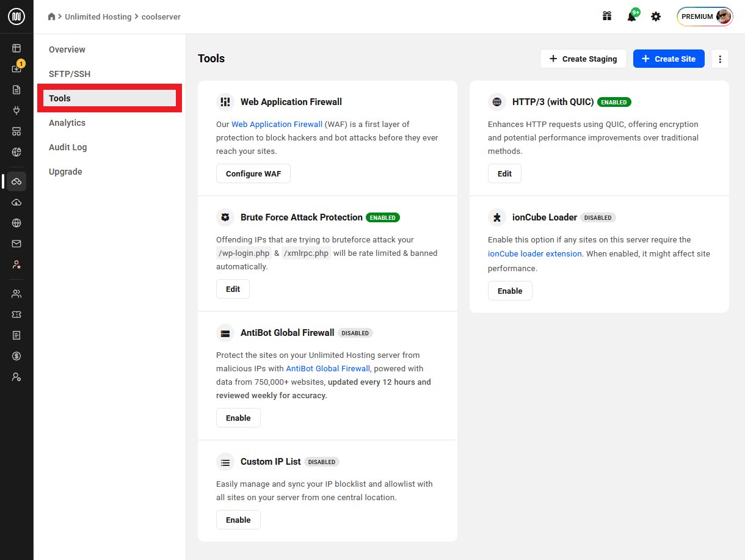Click the round logo at top of sidebar
Image resolution: width=745 pixels, height=560 pixels.
16,16
